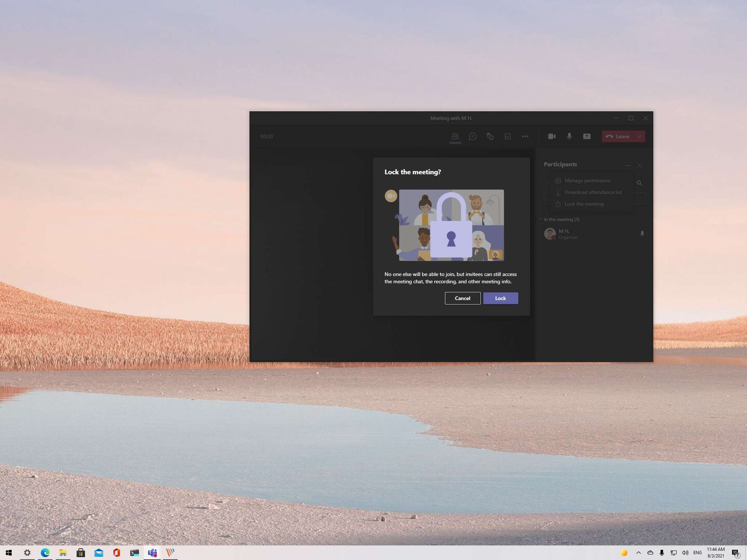Select Manage permissions menu item

click(587, 181)
